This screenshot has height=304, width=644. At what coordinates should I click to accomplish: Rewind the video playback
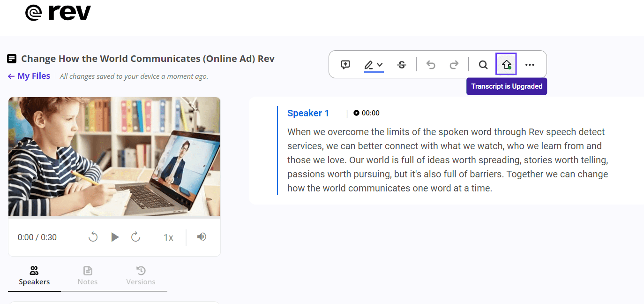pyautogui.click(x=93, y=237)
